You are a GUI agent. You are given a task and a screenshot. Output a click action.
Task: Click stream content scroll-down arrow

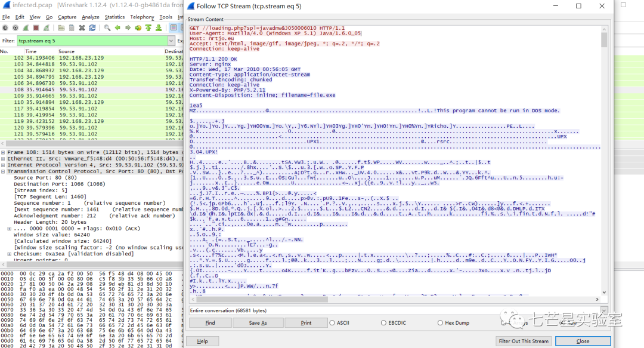coord(603,292)
